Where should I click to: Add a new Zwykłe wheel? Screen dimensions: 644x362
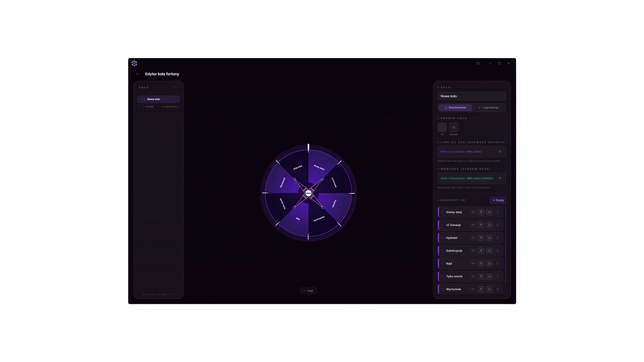148,107
